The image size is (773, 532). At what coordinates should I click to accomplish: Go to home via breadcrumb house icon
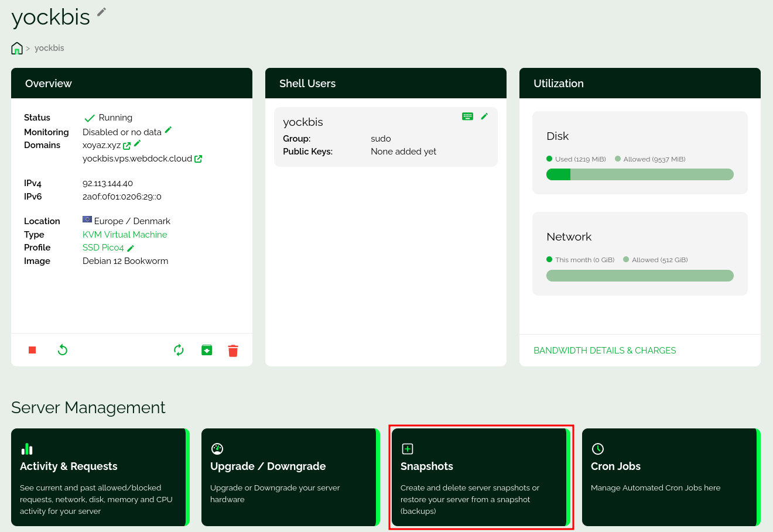pyautogui.click(x=17, y=49)
